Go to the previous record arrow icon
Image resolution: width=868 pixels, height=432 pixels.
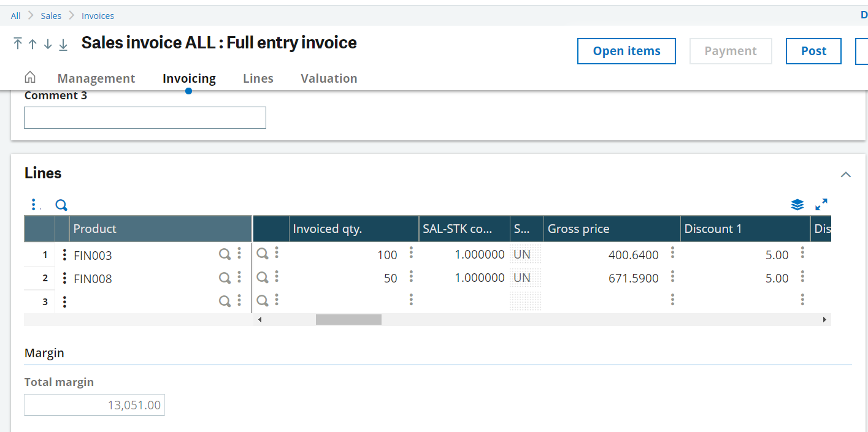(x=33, y=44)
